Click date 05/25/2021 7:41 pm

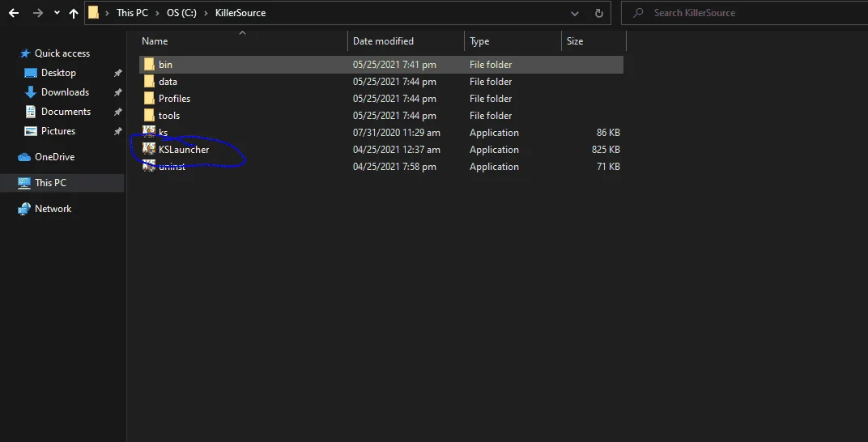[394, 65]
